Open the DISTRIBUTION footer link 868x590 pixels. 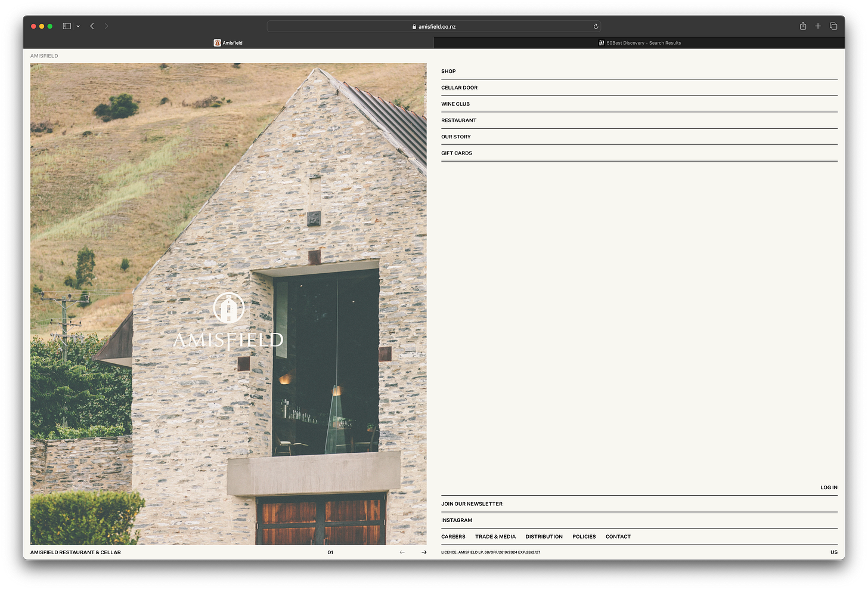(x=544, y=537)
